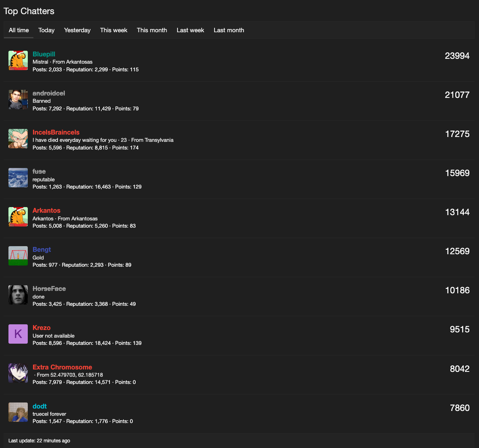Viewport: 479px width, 448px height.
Task: Open Extra Chromosome's profile
Action: (62, 367)
